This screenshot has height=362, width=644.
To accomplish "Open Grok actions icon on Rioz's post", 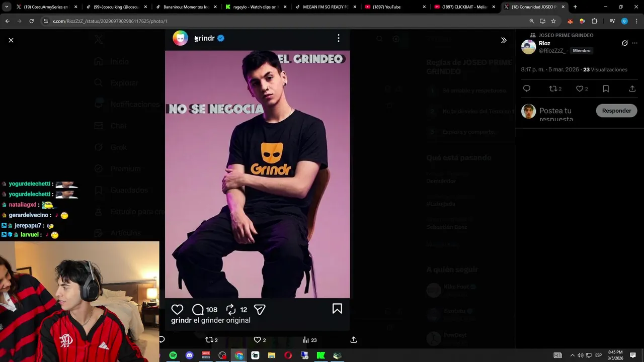I will click(x=625, y=43).
